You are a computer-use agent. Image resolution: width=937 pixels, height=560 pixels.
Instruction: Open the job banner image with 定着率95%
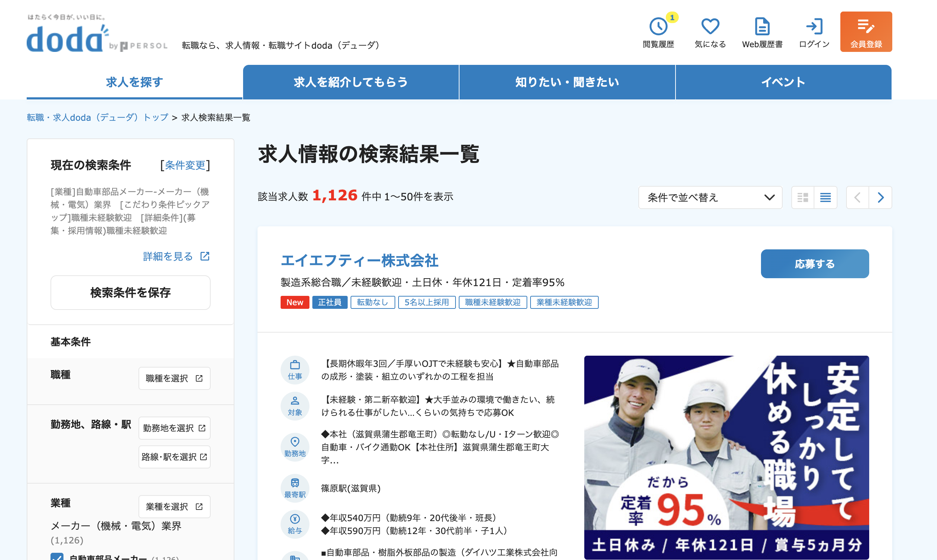click(726, 457)
